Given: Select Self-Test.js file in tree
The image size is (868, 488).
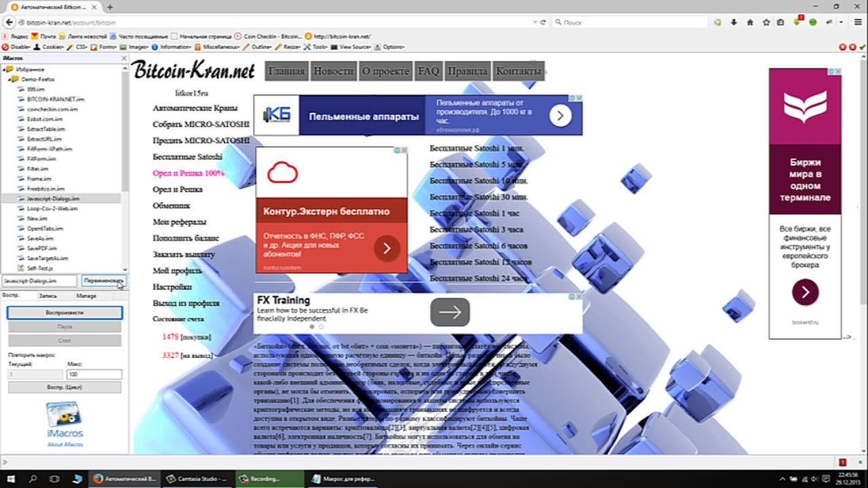Looking at the screenshot, I should point(40,268).
